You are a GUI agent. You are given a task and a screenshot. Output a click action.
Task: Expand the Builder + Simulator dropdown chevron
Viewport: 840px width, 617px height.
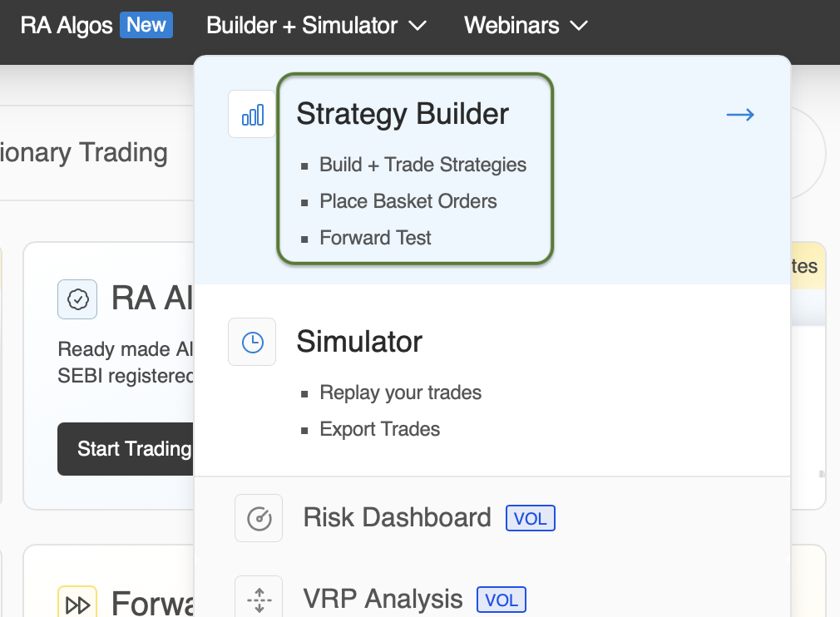tap(418, 26)
